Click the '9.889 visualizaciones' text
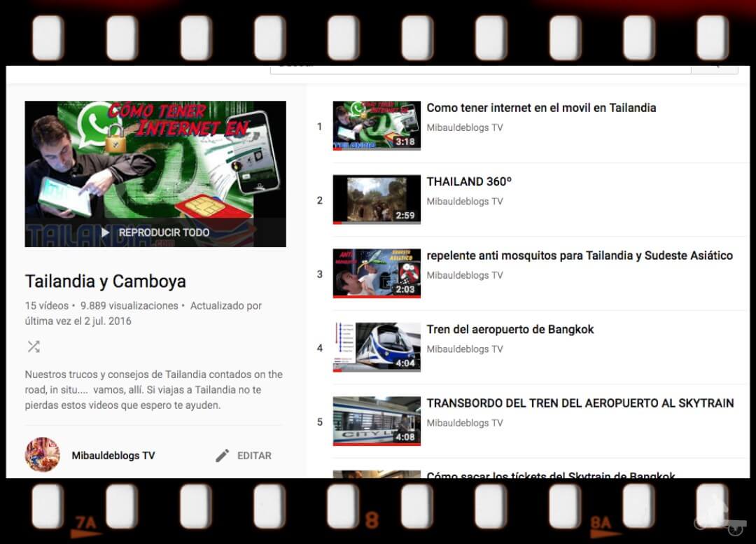 coord(129,306)
